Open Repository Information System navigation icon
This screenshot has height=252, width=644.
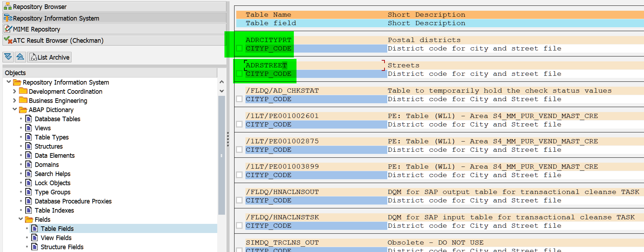click(8, 18)
